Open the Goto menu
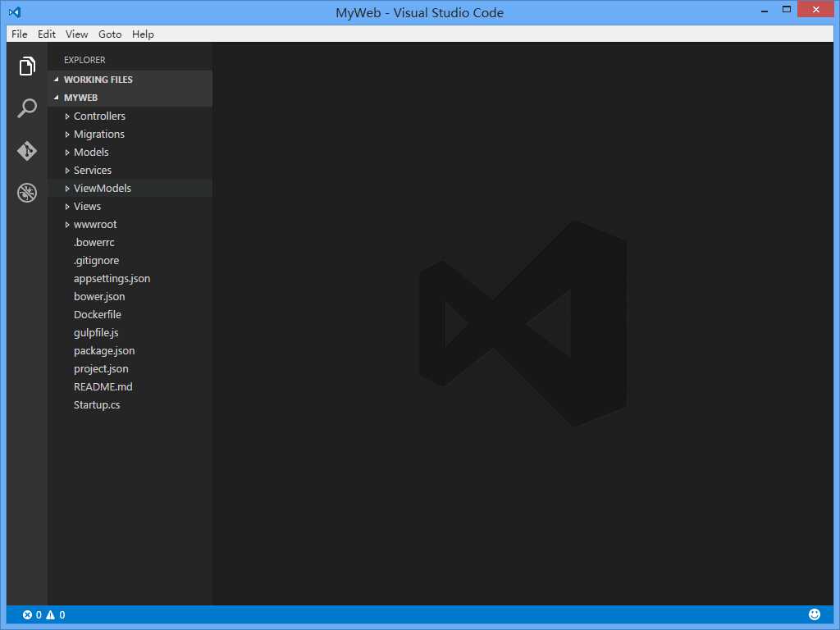The height and width of the screenshot is (630, 840). pyautogui.click(x=110, y=34)
